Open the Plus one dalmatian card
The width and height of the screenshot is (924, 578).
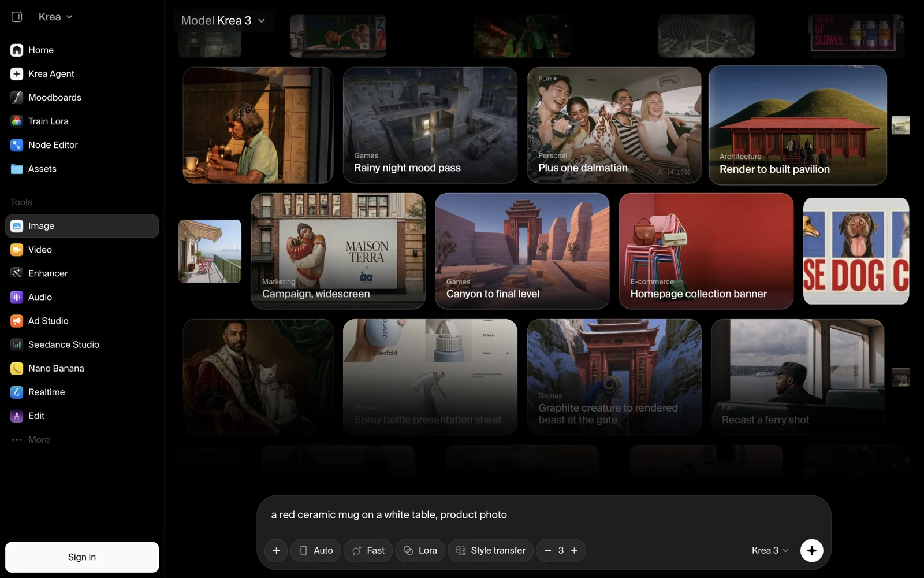click(x=614, y=125)
